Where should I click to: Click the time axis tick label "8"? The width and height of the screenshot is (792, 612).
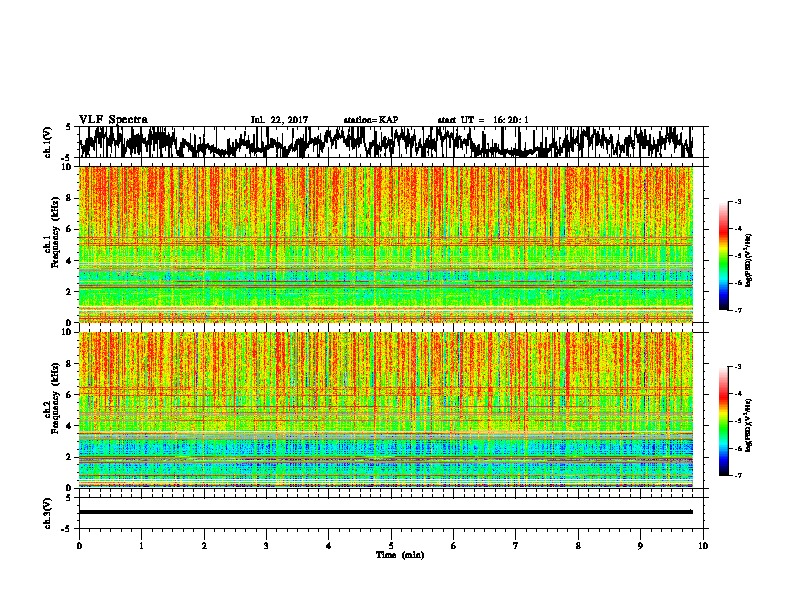tap(578, 546)
